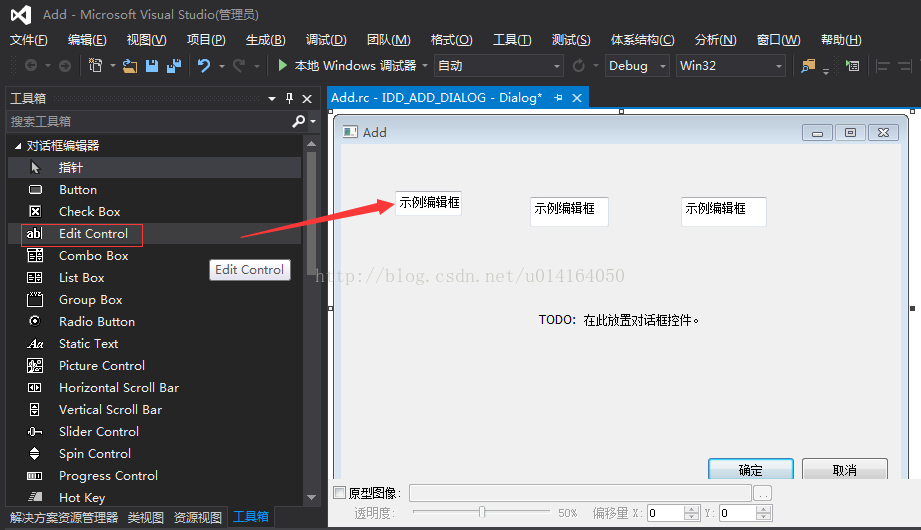Click the search magnifier in toolbox search
Screen dimensions: 921x530
point(299,121)
